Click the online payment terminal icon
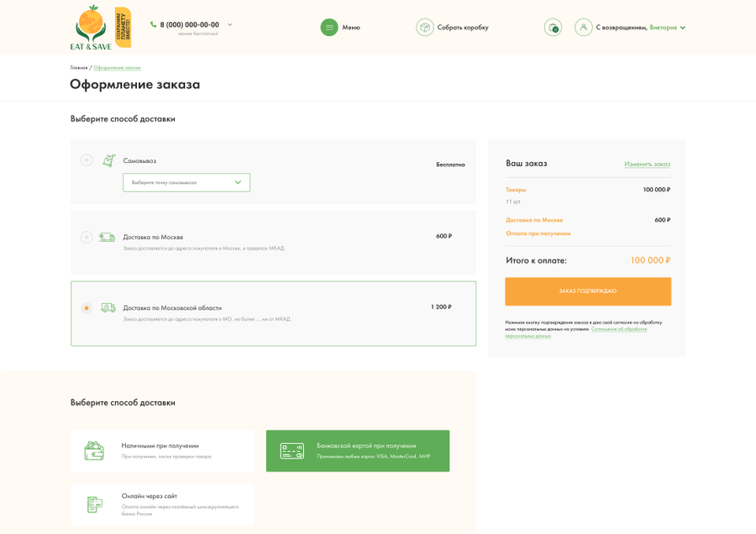The image size is (756, 534). click(x=94, y=505)
